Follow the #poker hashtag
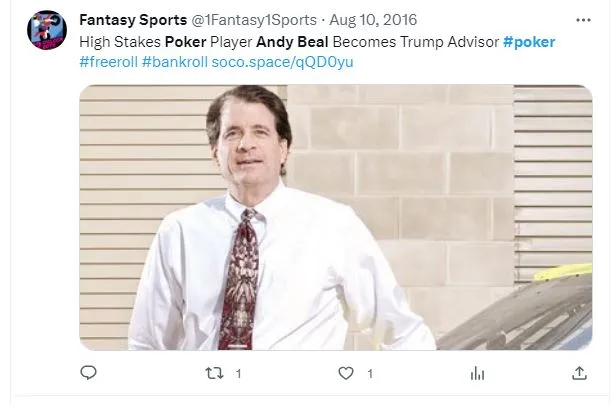 [x=529, y=42]
